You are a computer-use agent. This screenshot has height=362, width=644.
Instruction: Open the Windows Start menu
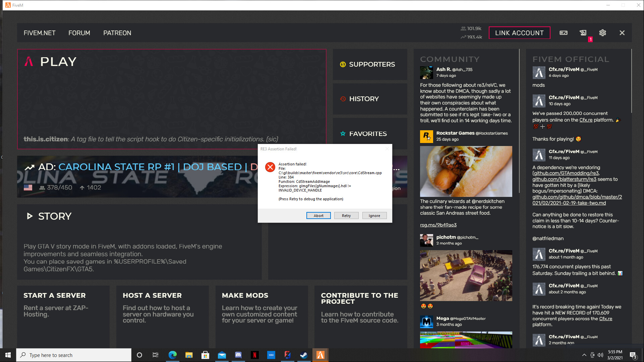point(8,355)
